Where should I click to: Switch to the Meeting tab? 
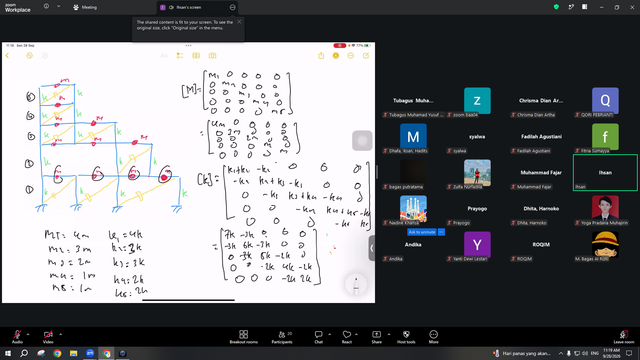tap(85, 7)
